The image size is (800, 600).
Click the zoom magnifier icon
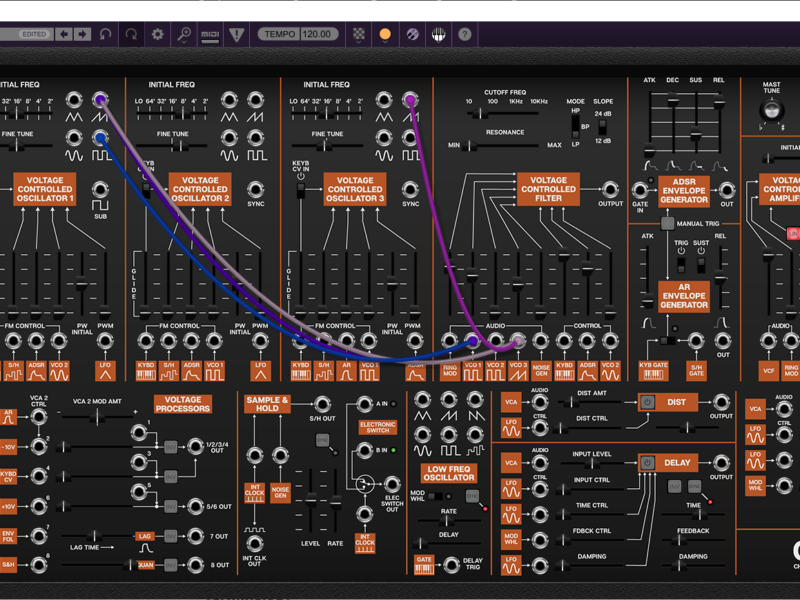click(184, 34)
